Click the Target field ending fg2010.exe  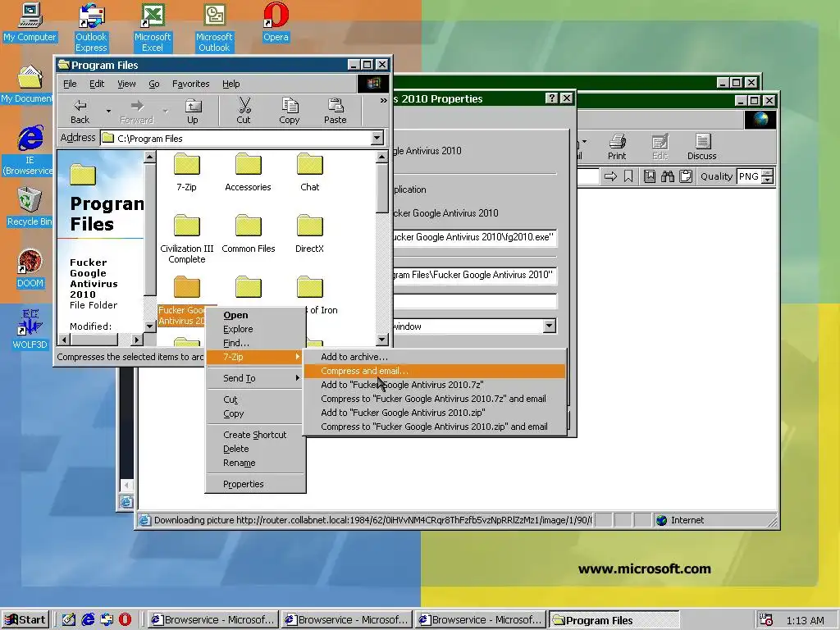[475, 237]
